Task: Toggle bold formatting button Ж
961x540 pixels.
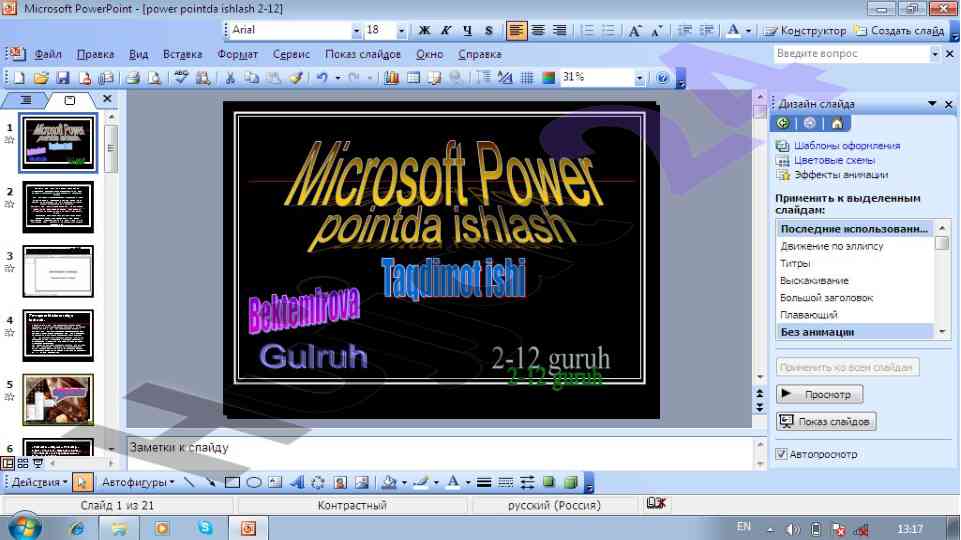Action: 424,31
